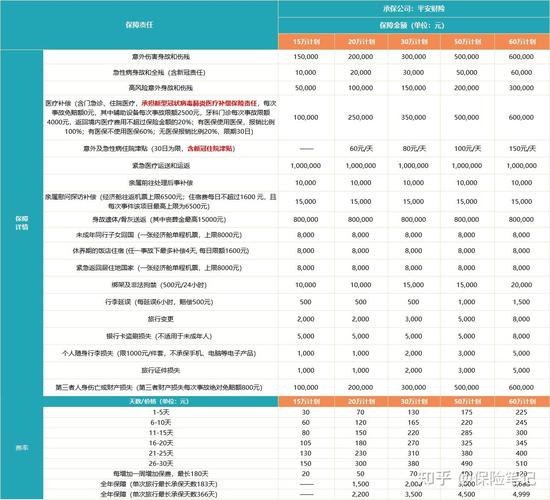Click the 保障责任 header cell
Image resolution: width=550 pixels, height=500 pixels.
139,25
